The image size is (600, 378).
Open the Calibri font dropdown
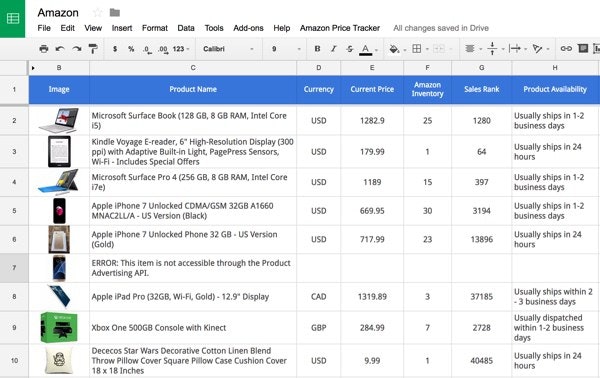tap(228, 49)
